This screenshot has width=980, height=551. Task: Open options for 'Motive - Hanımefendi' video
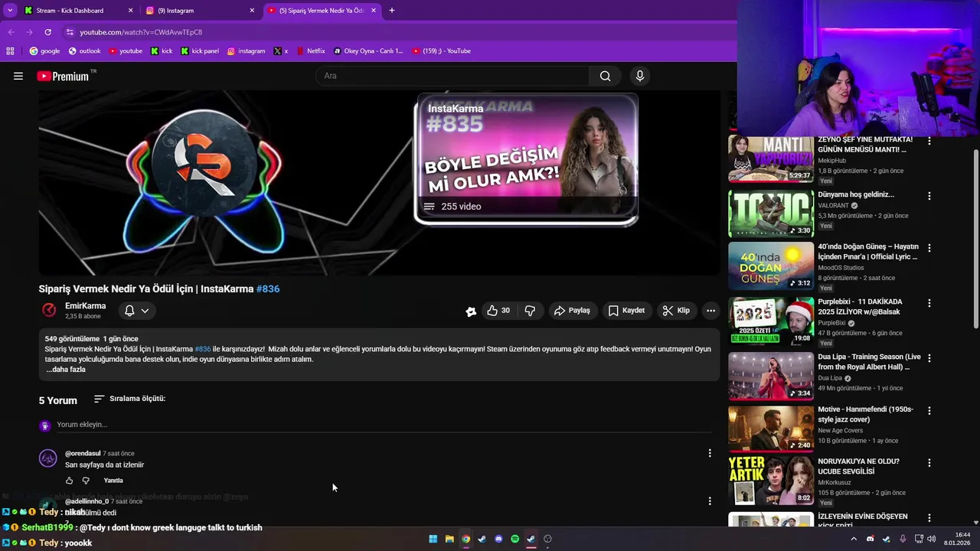click(929, 411)
